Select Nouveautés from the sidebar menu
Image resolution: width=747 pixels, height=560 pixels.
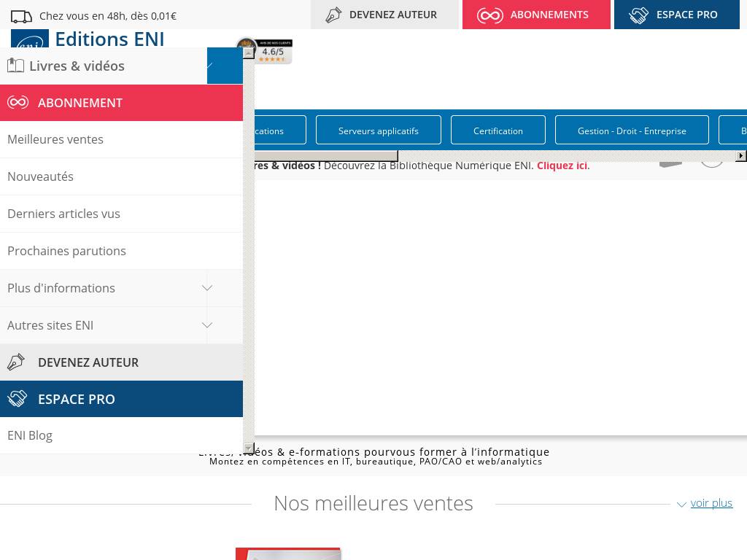coord(40,176)
